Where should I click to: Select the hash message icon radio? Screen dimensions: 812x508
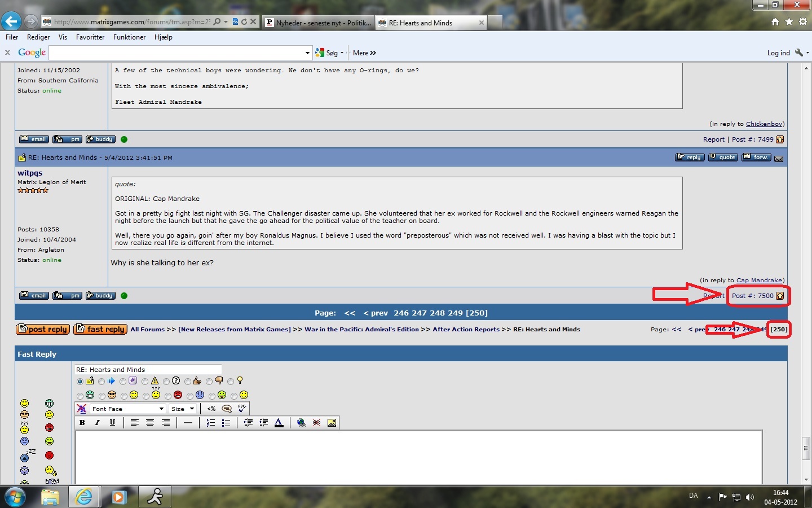(123, 382)
